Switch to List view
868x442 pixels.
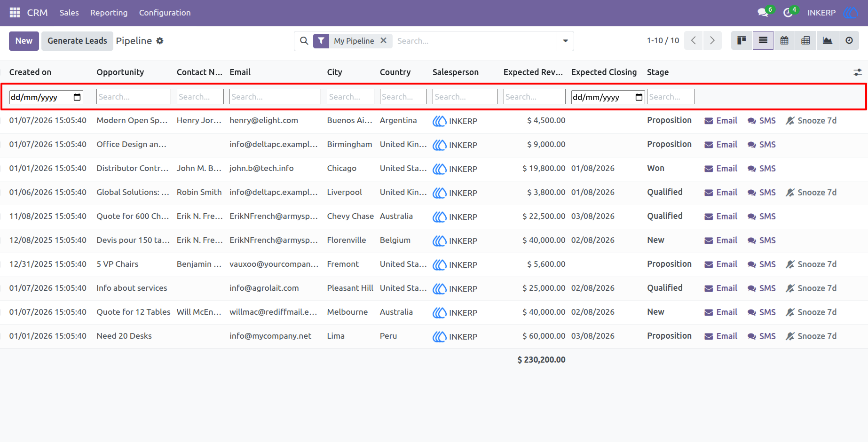[x=763, y=40]
